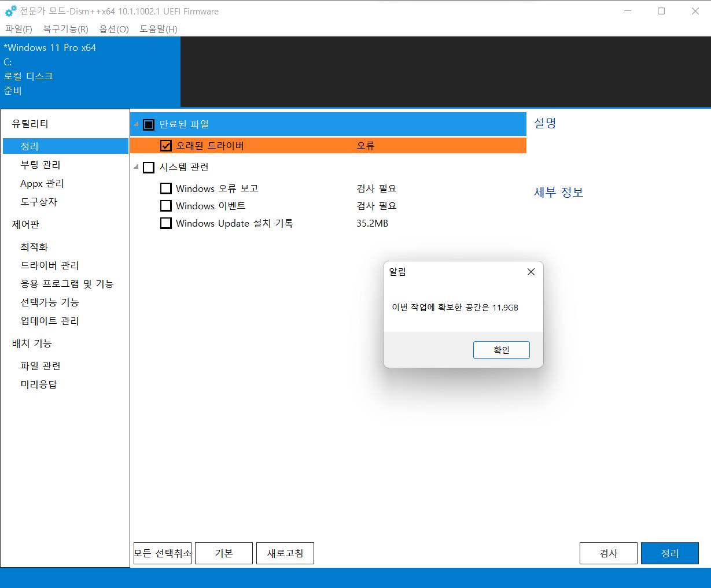The image size is (711, 588).
Task: Click the 기본 button
Action: [x=224, y=553]
